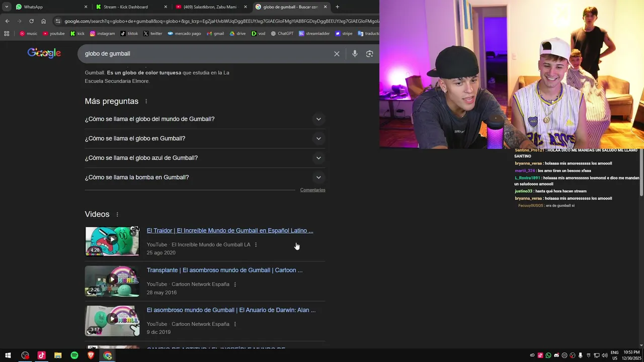This screenshot has height=362, width=644.
Task: Expand '¿Cómo se llama la bomba en Gumball?'
Action: [205, 177]
